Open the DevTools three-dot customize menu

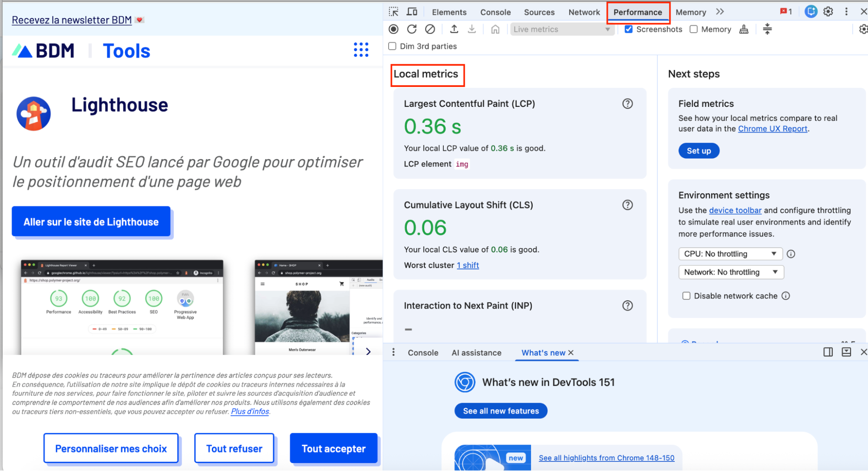tap(846, 12)
